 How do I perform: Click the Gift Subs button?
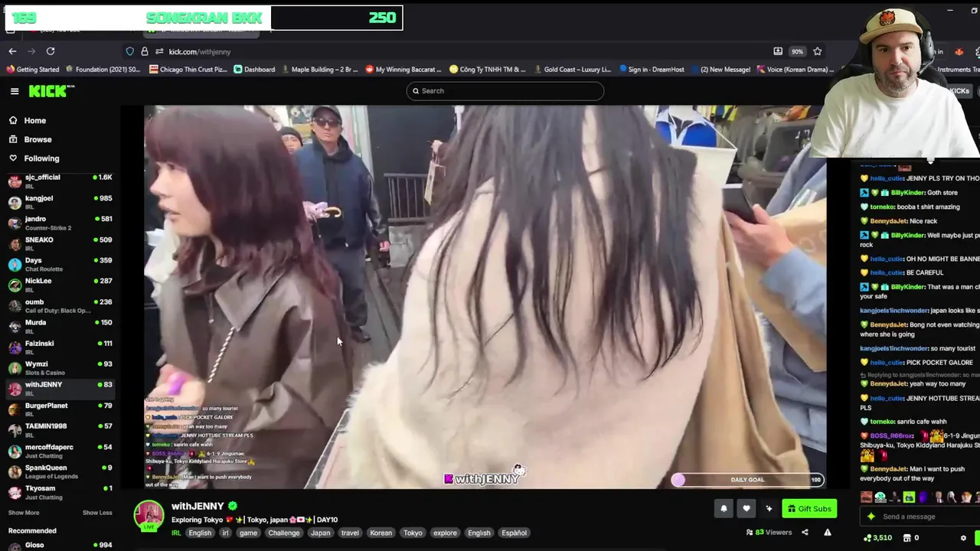[x=809, y=508]
